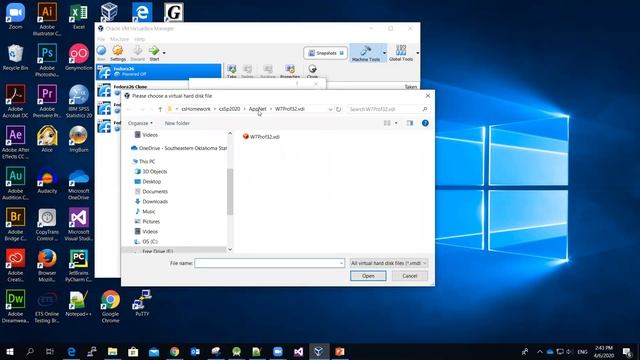640x360 pixels.
Task: Open the PuTTY desktop shortcut
Action: [x=142, y=303]
